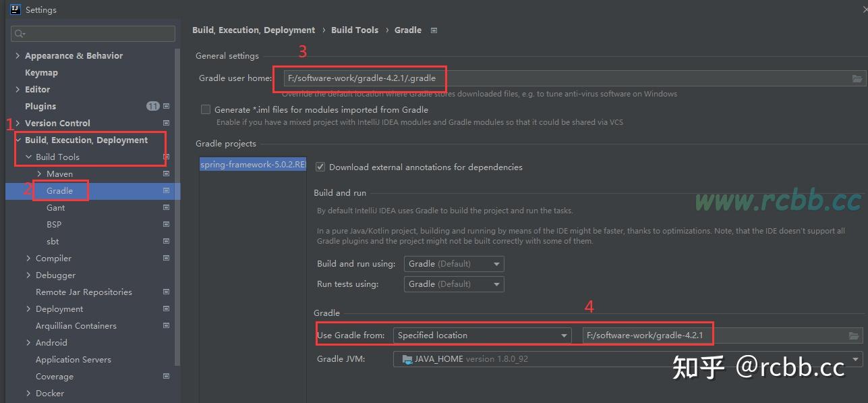This screenshot has height=403, width=868.
Task: Click the Build Tools breadcrumb link
Action: pyautogui.click(x=355, y=30)
